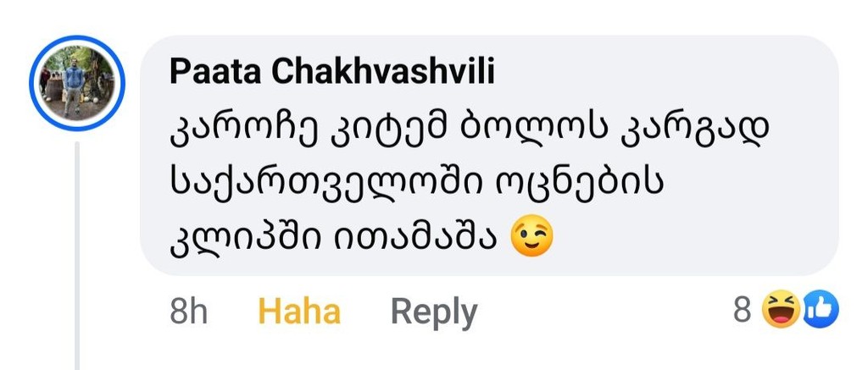Screen dimensions: 868x370
Task: Click the laughing Haha reaction icon
Action: [x=779, y=312]
